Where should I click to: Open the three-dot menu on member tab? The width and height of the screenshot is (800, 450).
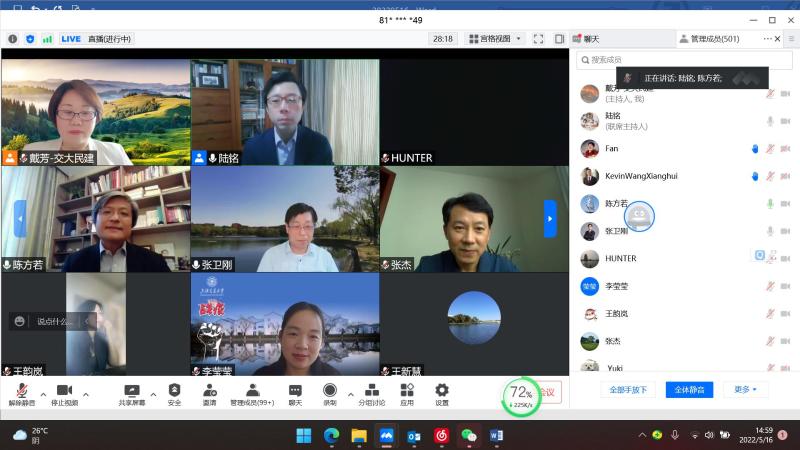pos(767,39)
